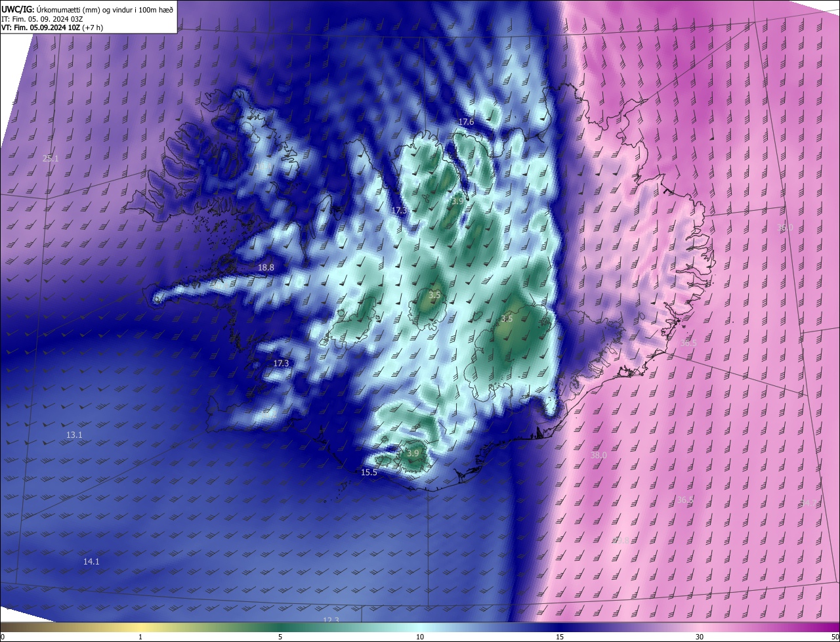Screen dimensions: 840x642
Task: Click the 18.8 value label on the map
Action: [x=266, y=268]
